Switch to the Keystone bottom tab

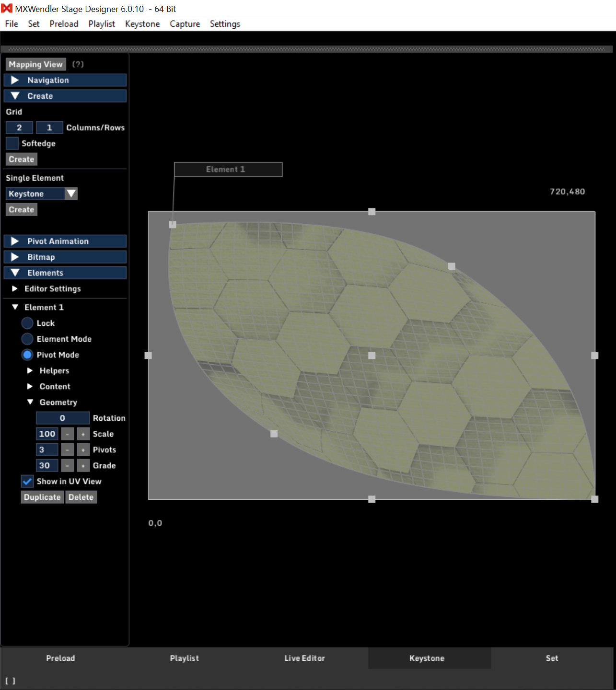point(430,658)
